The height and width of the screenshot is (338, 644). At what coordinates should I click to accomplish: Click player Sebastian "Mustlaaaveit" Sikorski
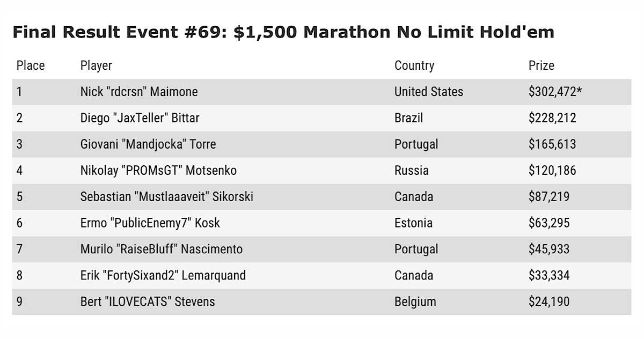[x=166, y=197]
